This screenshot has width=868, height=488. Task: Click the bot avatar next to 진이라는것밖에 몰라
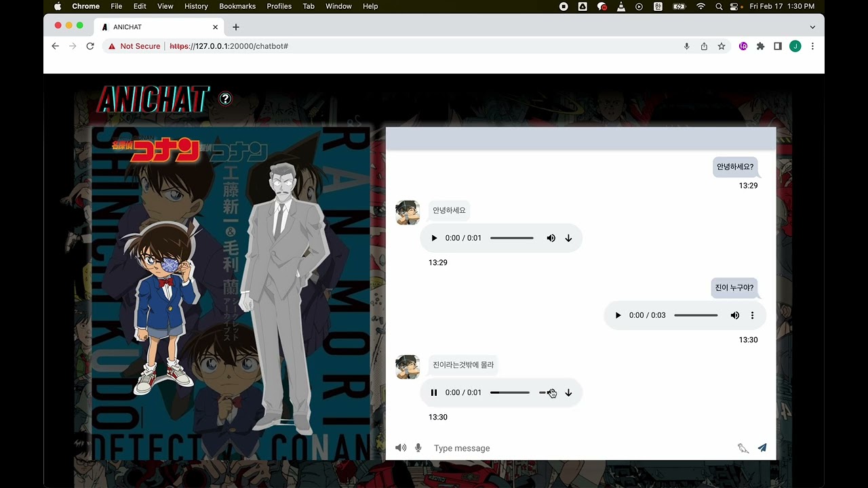408,367
